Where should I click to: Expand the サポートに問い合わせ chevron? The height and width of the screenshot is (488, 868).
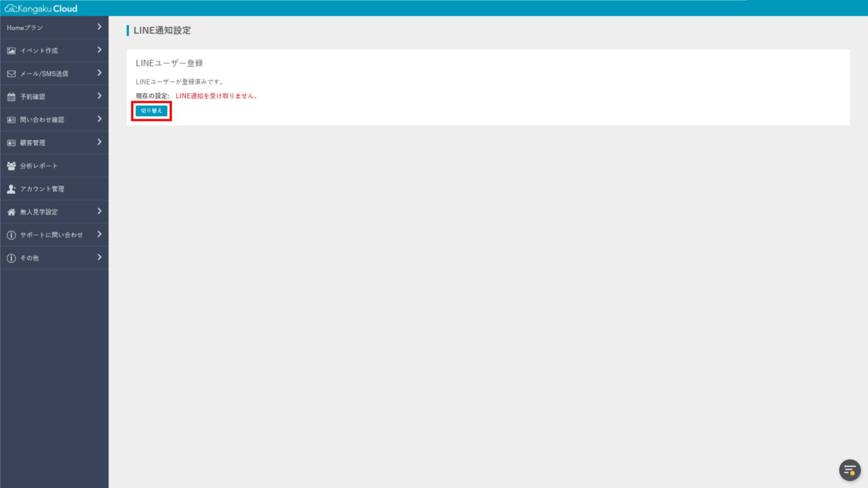pyautogui.click(x=99, y=234)
